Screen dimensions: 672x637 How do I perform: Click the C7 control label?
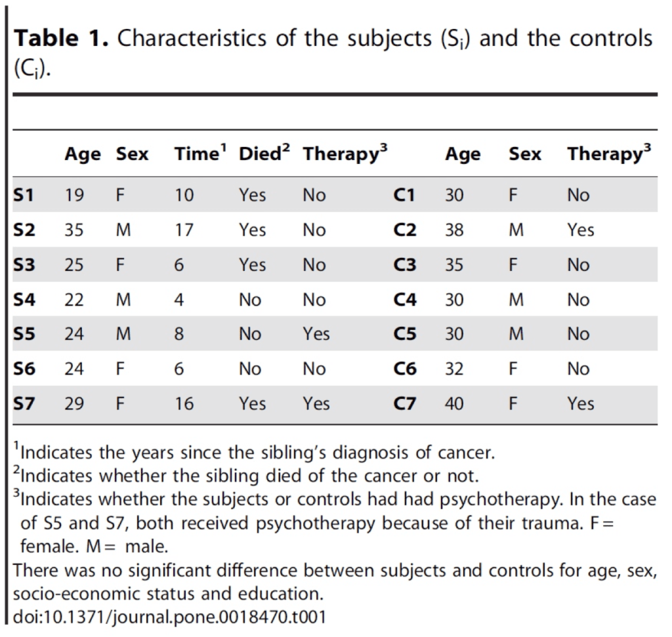(405, 403)
